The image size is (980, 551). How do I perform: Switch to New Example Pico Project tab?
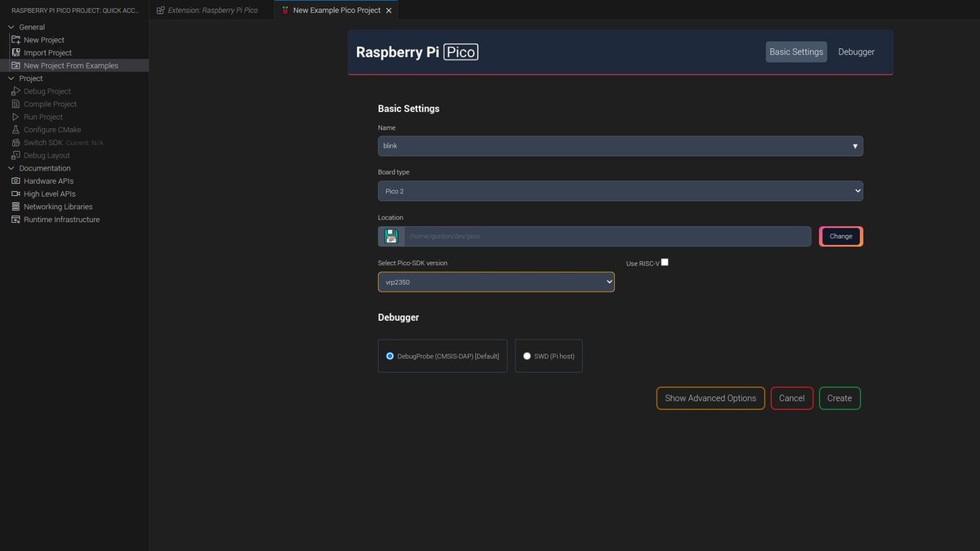[336, 11]
